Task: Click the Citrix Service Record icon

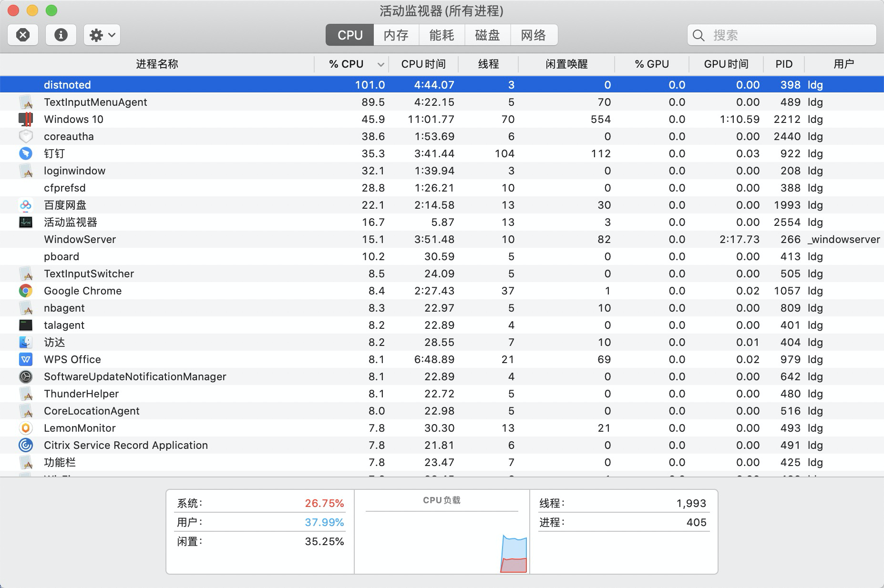Action: pos(26,445)
